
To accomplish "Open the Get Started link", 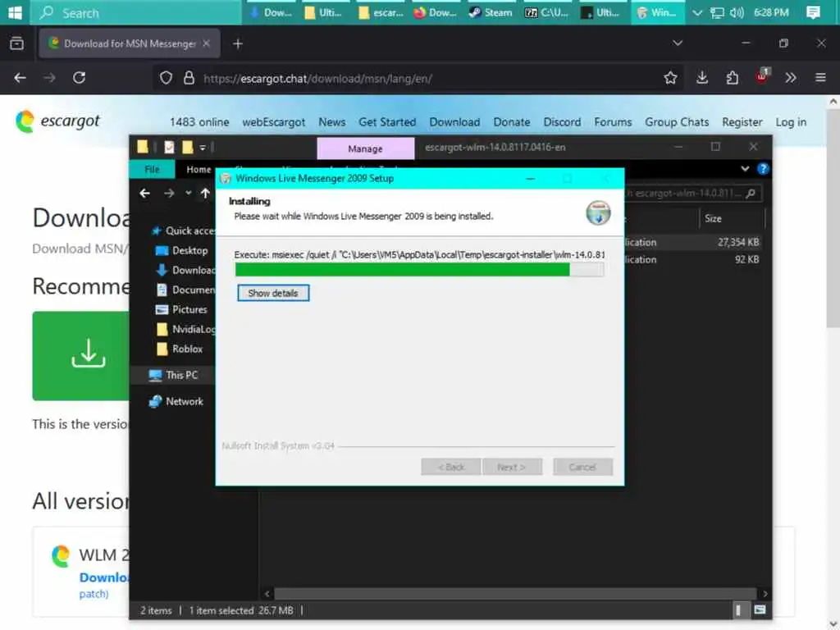I will [x=387, y=122].
